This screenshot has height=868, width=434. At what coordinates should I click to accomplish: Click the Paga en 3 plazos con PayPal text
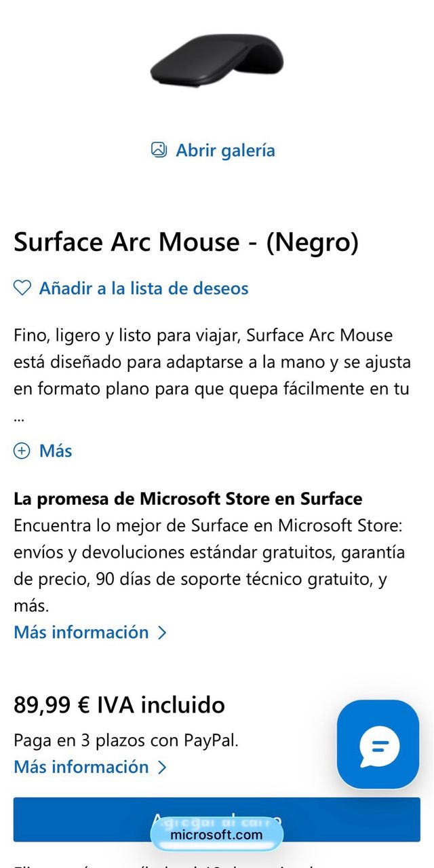coord(125,740)
